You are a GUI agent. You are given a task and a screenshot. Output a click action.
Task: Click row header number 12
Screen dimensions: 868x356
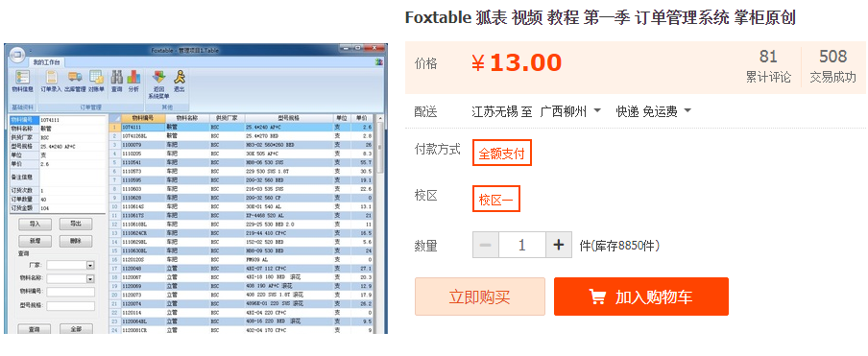114,224
